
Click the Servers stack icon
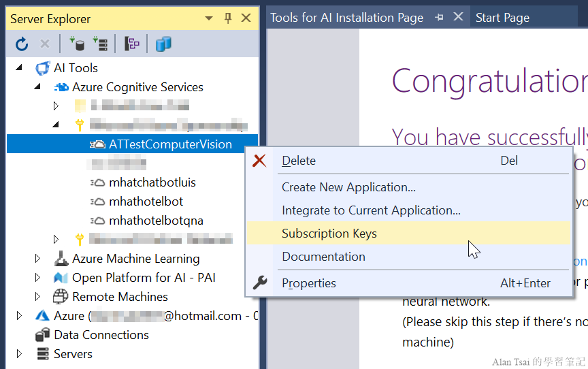pyautogui.click(x=43, y=353)
